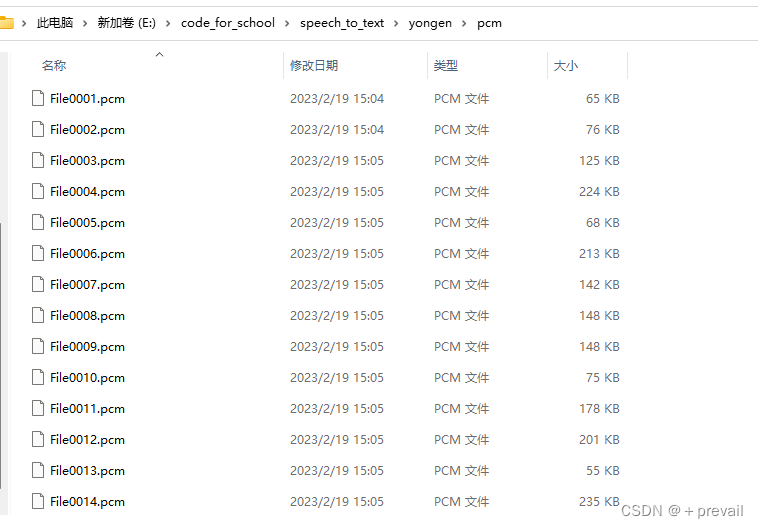
Task: Click File0014.pcm file icon
Action: 38,501
